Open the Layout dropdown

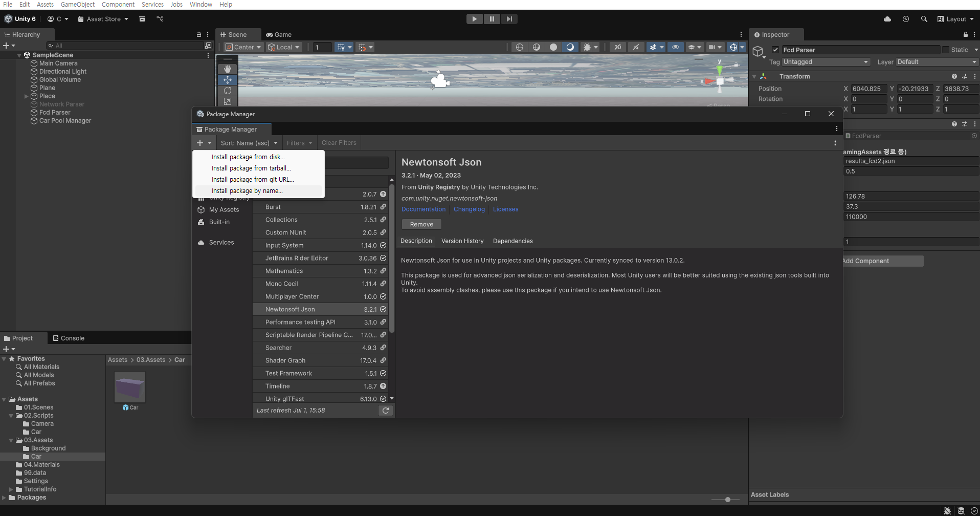(x=955, y=19)
